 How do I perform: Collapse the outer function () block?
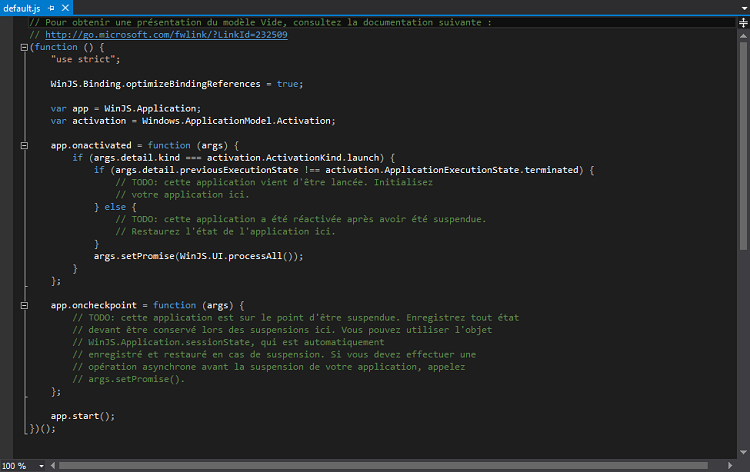pos(23,47)
